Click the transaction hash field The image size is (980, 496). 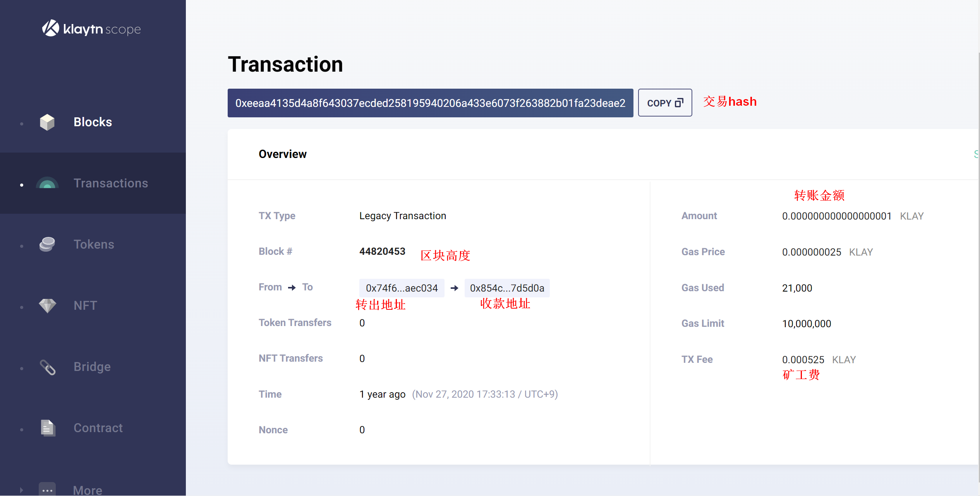(x=430, y=103)
